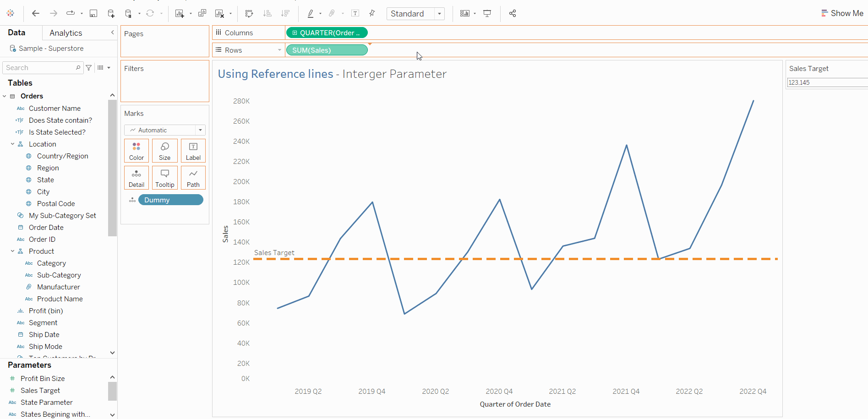Image resolution: width=868 pixels, height=419 pixels.
Task: Click the Share workbook icon
Action: click(513, 13)
